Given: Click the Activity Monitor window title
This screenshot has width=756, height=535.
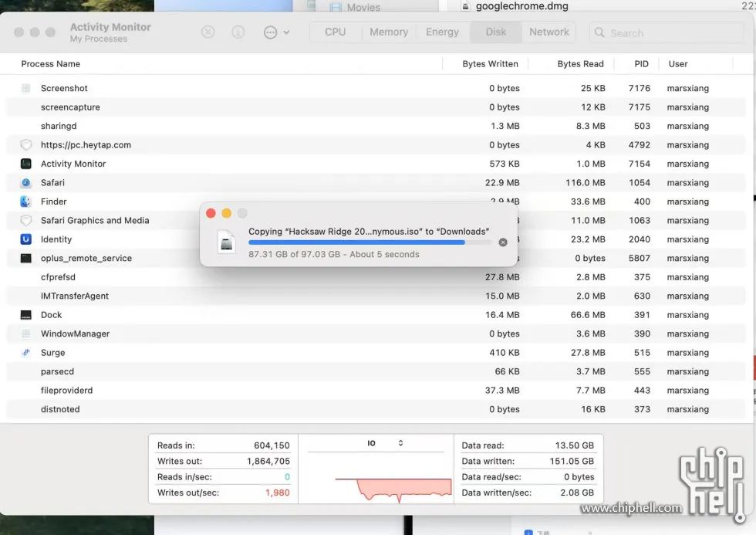Looking at the screenshot, I should click(x=110, y=27).
